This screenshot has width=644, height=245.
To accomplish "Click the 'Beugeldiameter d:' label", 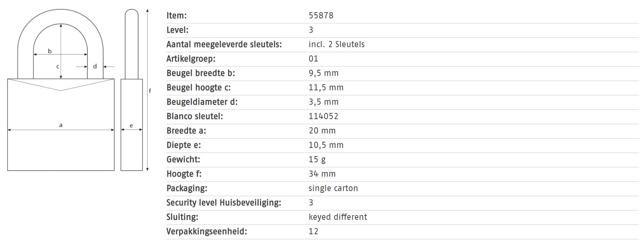I will (x=202, y=102).
